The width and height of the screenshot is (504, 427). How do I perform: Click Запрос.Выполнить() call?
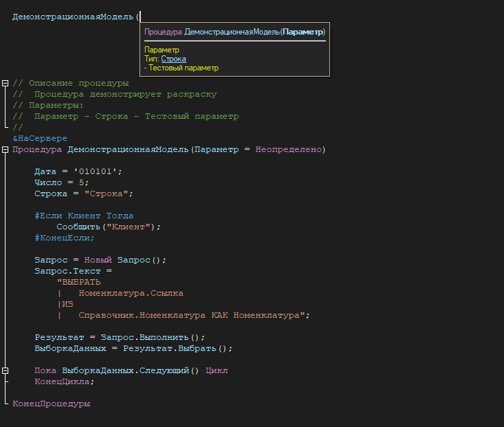click(x=151, y=338)
